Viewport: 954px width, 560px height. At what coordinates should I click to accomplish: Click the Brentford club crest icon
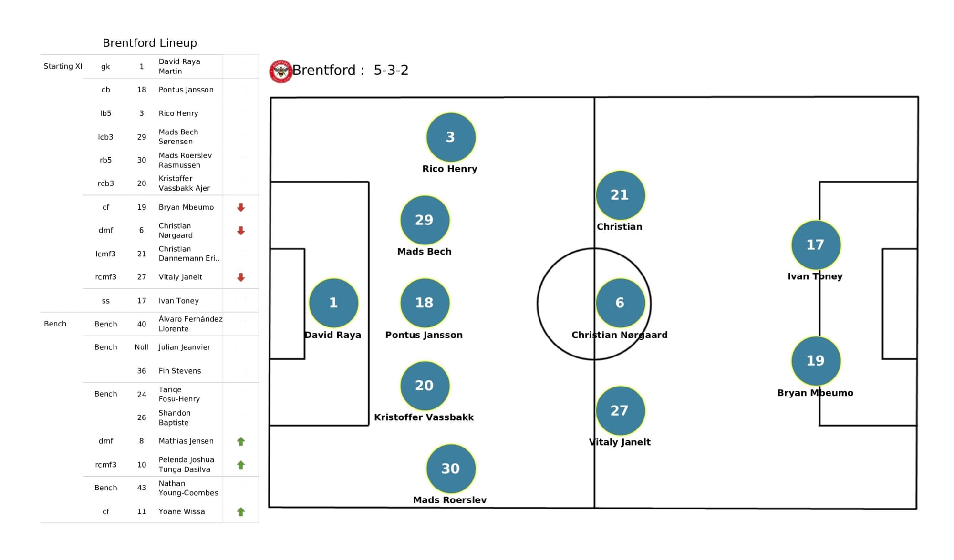pyautogui.click(x=280, y=71)
